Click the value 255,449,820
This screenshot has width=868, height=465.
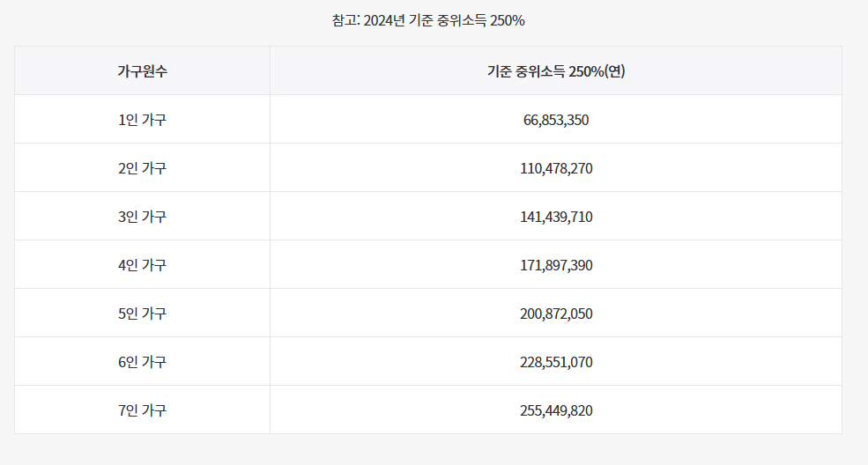point(556,410)
